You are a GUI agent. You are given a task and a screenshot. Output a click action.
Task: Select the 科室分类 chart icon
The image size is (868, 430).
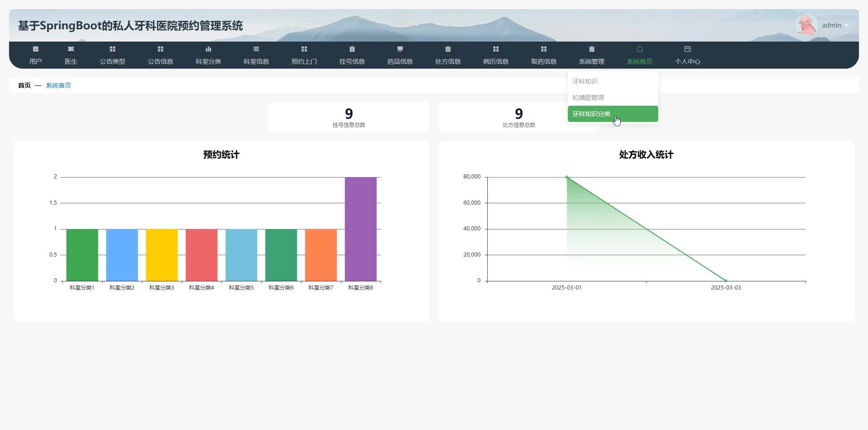click(x=208, y=49)
